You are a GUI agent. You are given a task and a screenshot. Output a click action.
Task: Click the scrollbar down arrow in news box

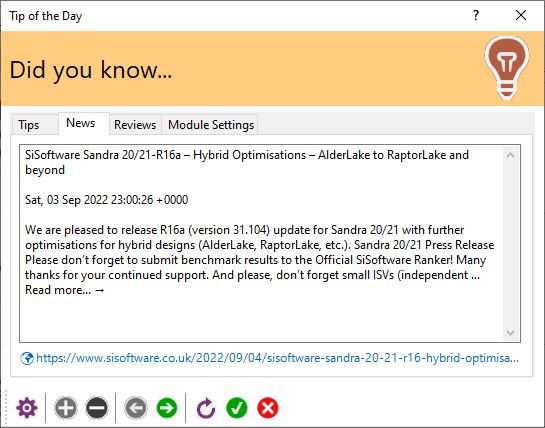pyautogui.click(x=511, y=333)
